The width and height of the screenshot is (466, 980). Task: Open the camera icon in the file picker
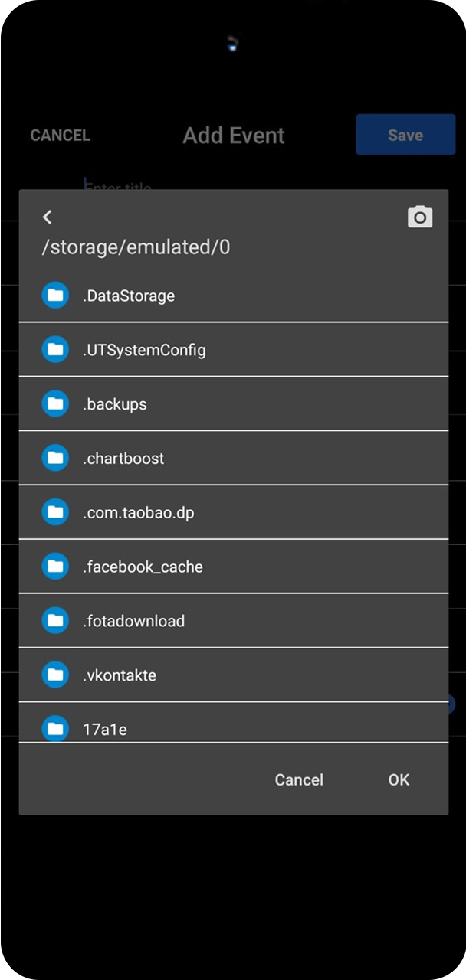[x=420, y=217]
